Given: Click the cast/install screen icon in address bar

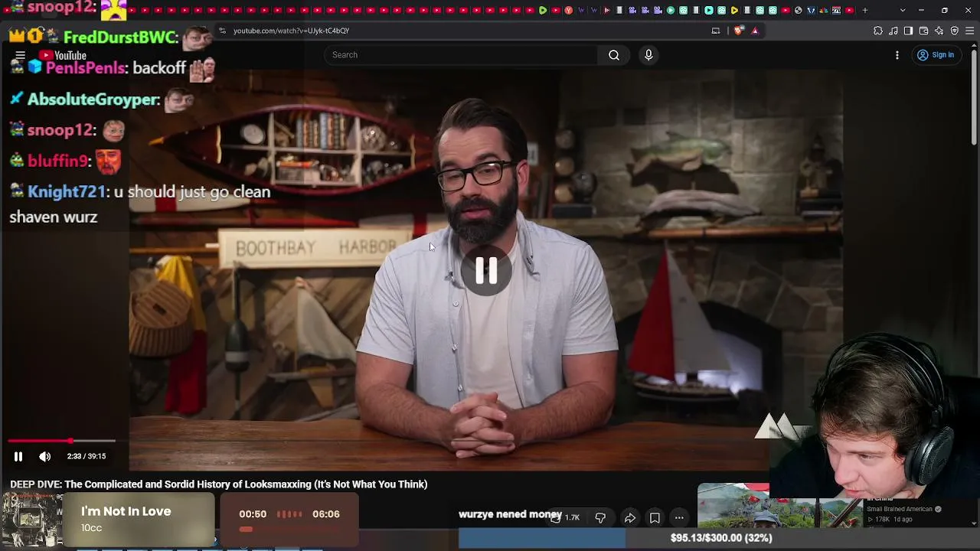Looking at the screenshot, I should 716,31.
